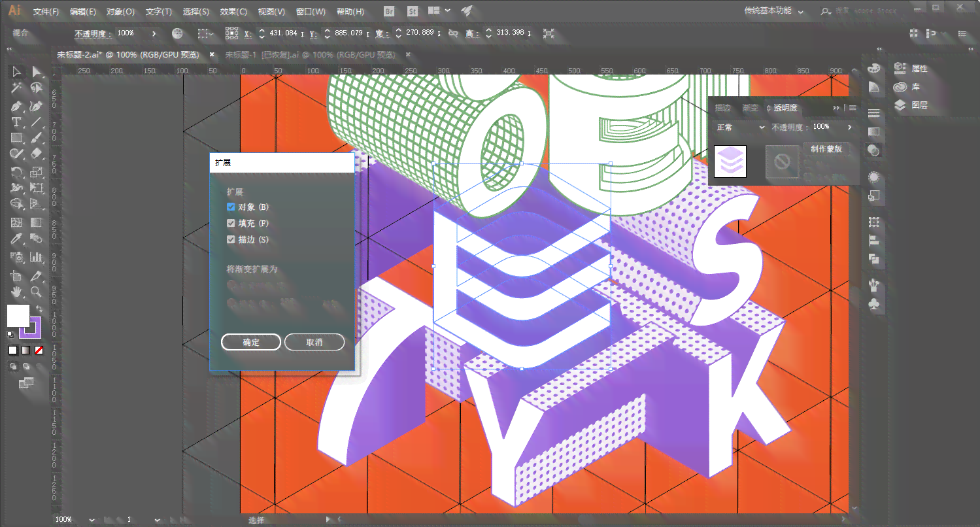Open the Symbols club-shaped dock icon
The width and height of the screenshot is (980, 527).
coord(873,304)
